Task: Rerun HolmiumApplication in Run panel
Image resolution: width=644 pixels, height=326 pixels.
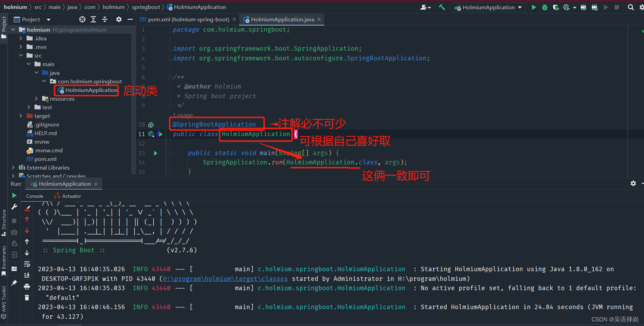Action: pyautogui.click(x=14, y=195)
